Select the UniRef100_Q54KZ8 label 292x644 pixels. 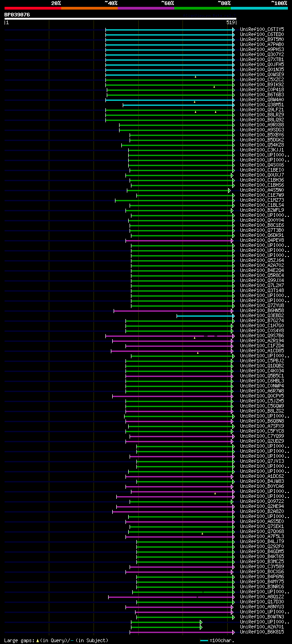[262, 145]
